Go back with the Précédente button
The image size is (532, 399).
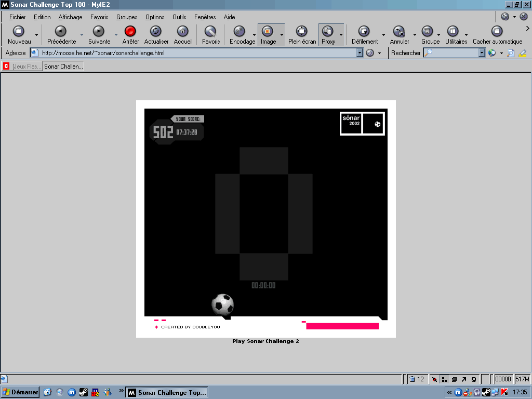[61, 32]
